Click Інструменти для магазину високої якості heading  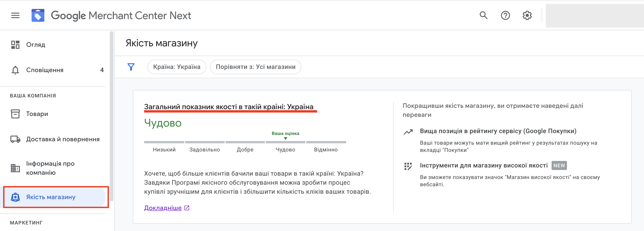(x=484, y=165)
